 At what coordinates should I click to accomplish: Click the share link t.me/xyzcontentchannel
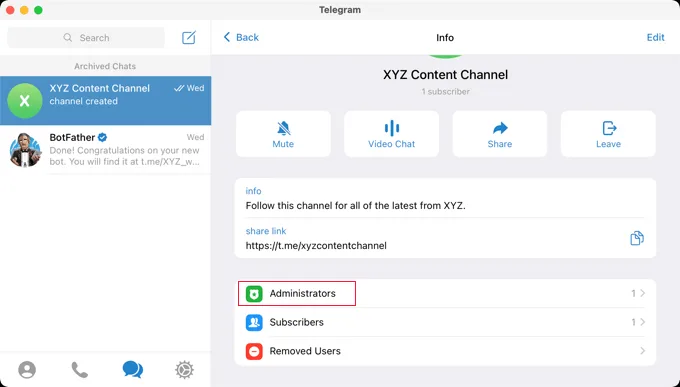tap(316, 246)
